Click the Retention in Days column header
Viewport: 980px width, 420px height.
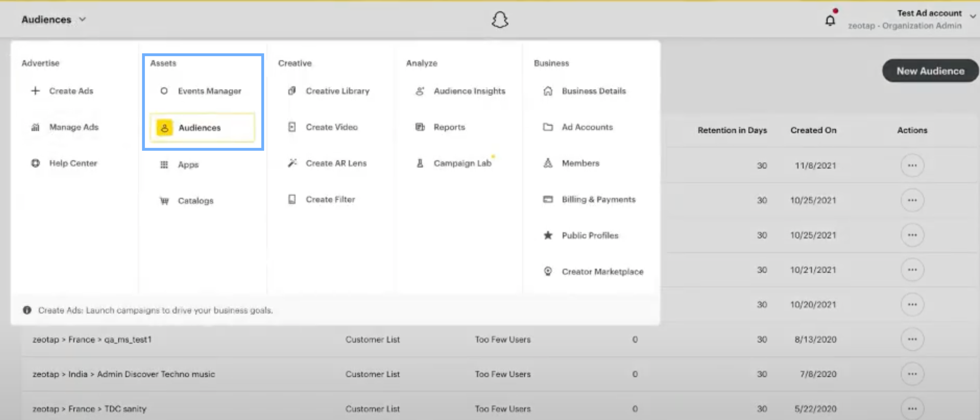[732, 130]
